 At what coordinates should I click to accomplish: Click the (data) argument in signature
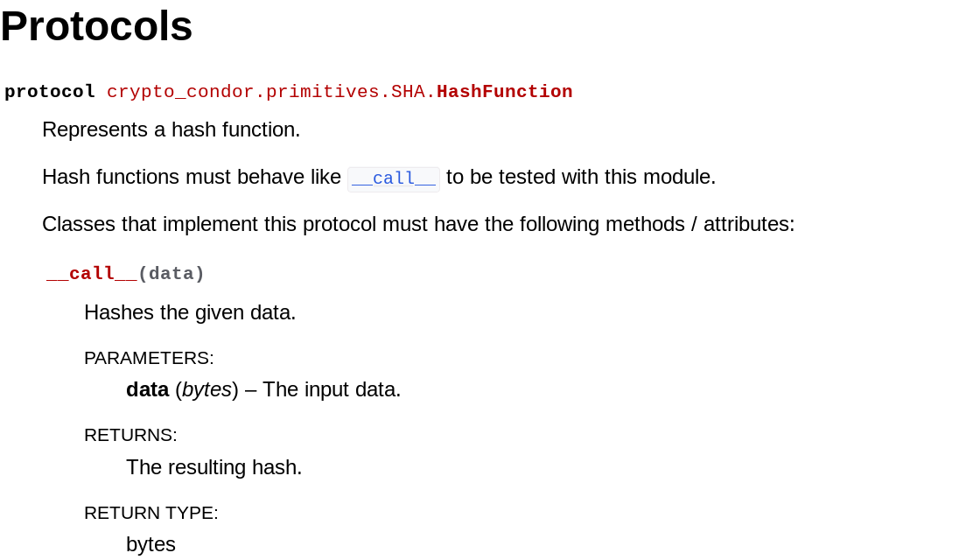[171, 274]
